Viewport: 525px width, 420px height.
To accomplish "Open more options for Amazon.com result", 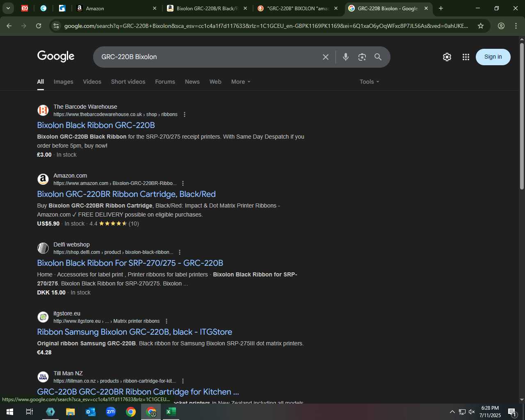I will point(183,183).
